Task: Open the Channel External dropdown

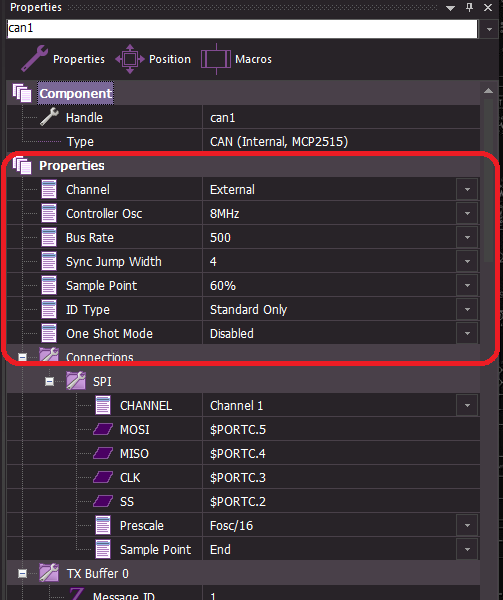Action: (x=467, y=189)
